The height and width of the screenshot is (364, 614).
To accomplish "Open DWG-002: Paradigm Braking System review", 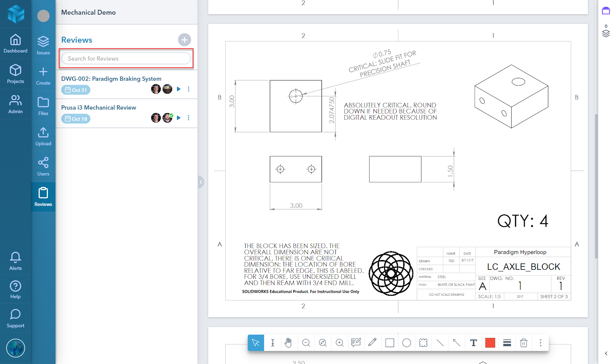I will [111, 79].
